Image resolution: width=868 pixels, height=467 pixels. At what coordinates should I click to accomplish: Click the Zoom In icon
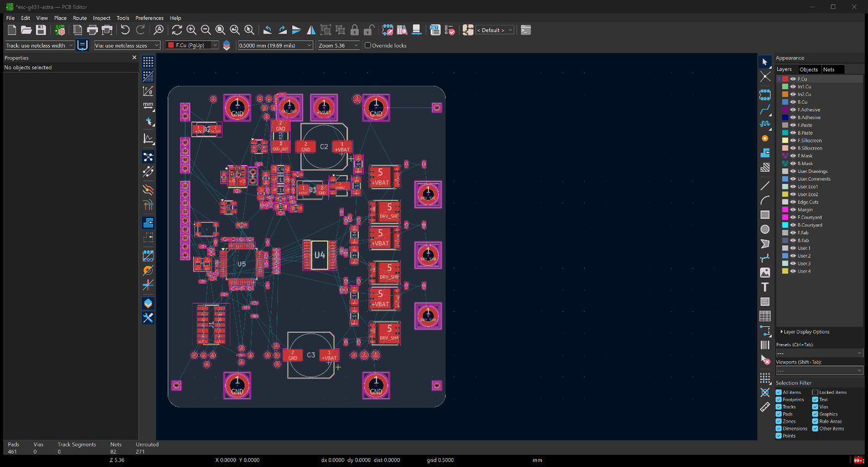(x=191, y=30)
